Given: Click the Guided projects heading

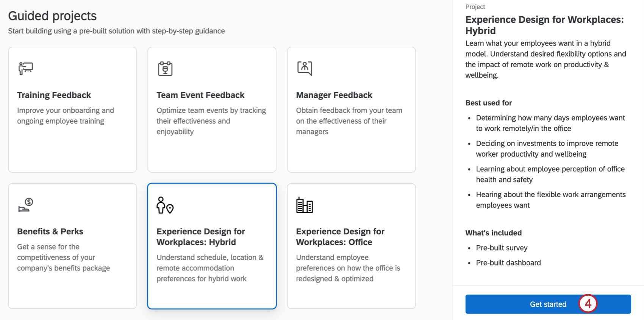Looking at the screenshot, I should pyautogui.click(x=52, y=16).
